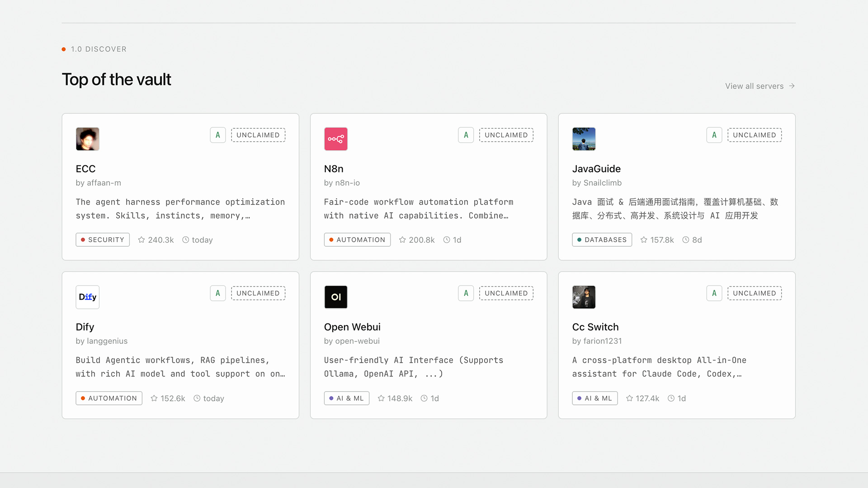Viewport: 868px width, 488px height.
Task: Click the 'Top of the vault' heading
Action: pyautogui.click(x=116, y=80)
